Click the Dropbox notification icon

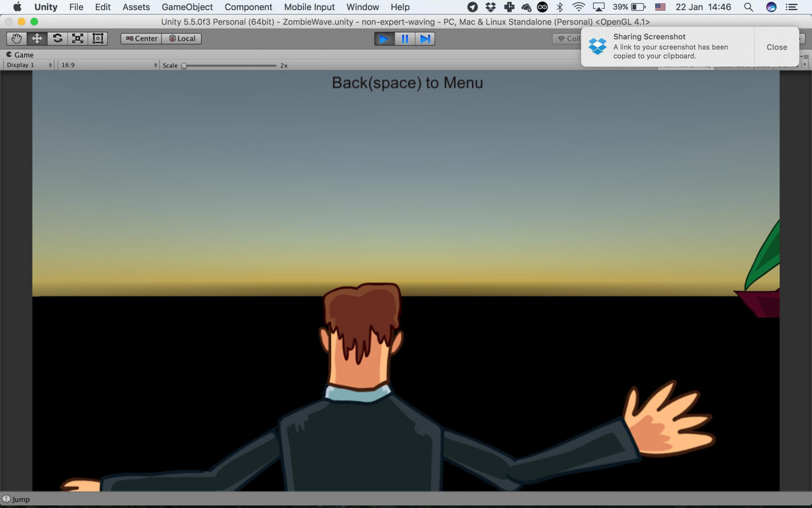click(598, 46)
